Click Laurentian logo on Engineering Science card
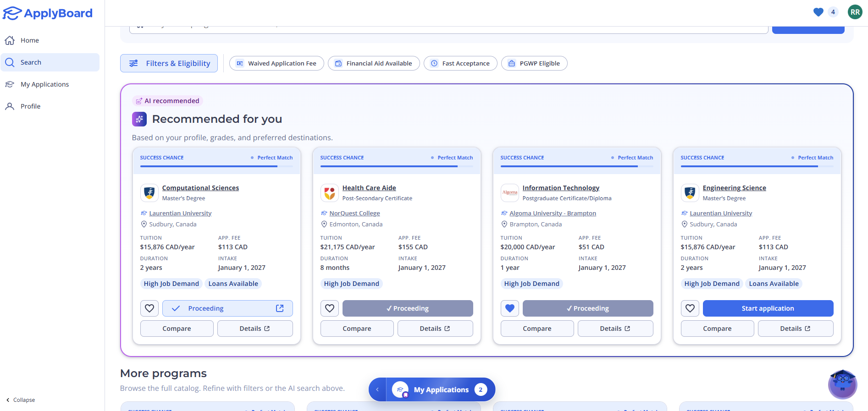The height and width of the screenshot is (411, 868). (690, 193)
